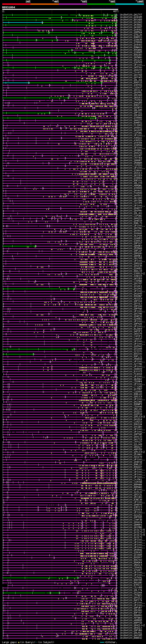Select hit UniRef100_Q9SPM1
This screenshot has width=146, height=644.
point(131,93)
